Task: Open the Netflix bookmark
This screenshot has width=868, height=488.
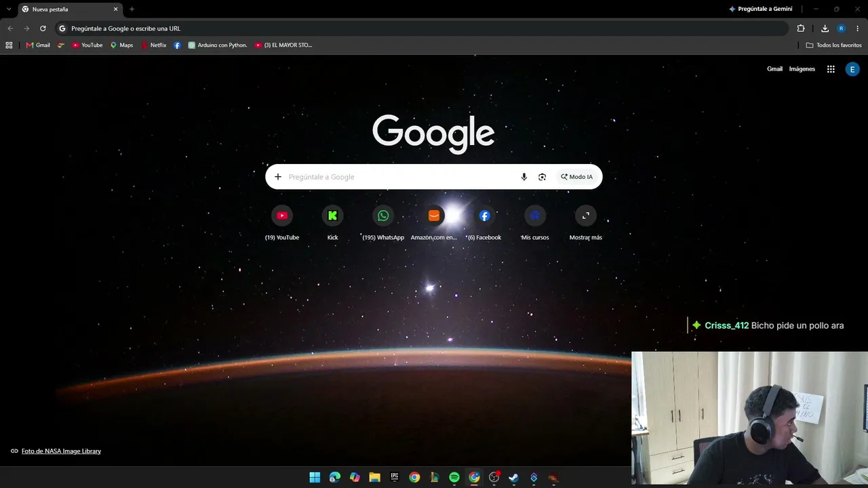Action: pos(154,45)
